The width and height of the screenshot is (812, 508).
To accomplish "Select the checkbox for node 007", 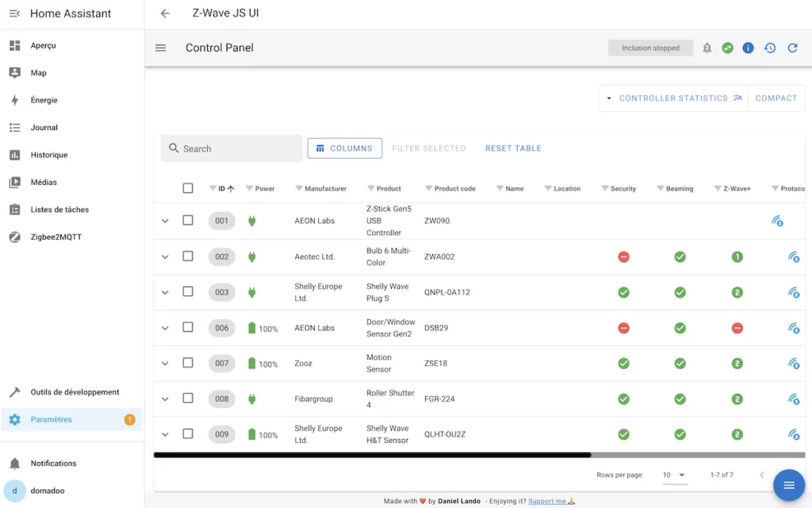I will tap(188, 362).
